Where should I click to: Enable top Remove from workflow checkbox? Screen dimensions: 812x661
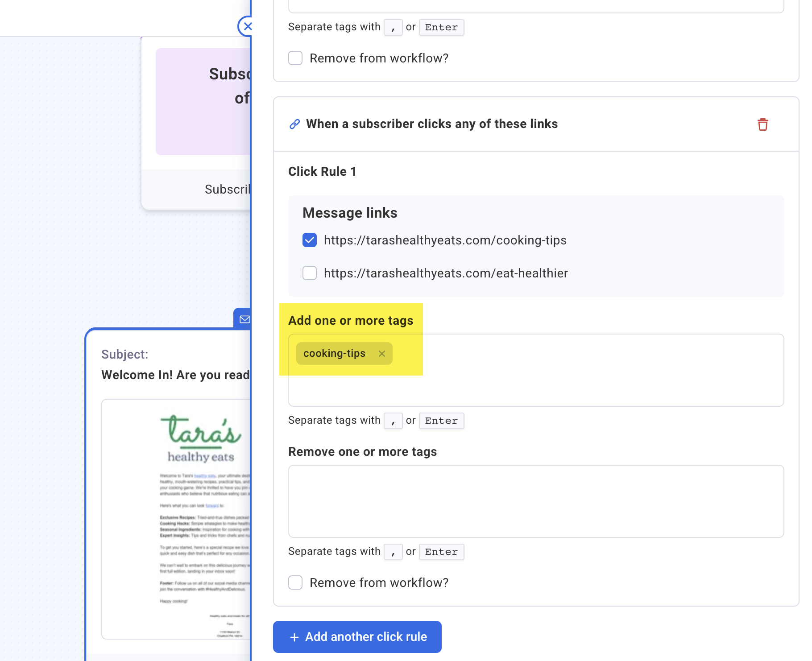click(x=295, y=58)
